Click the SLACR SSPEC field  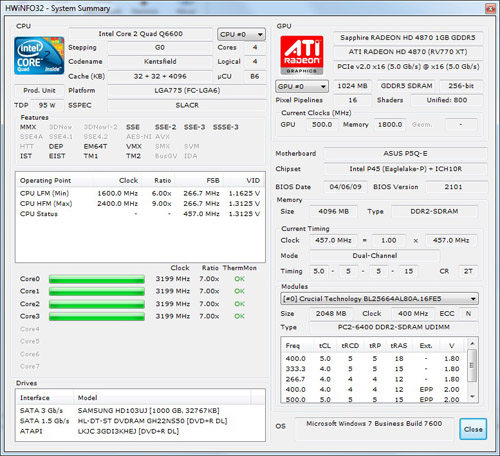point(187,105)
